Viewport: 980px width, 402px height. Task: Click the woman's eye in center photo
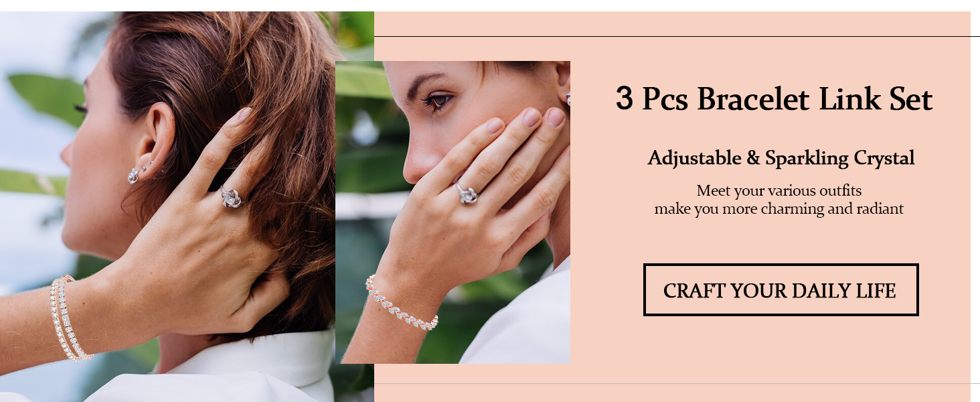pyautogui.click(x=438, y=101)
